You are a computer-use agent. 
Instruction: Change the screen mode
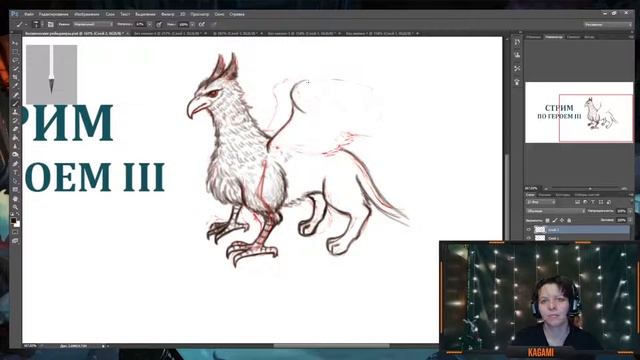15,241
